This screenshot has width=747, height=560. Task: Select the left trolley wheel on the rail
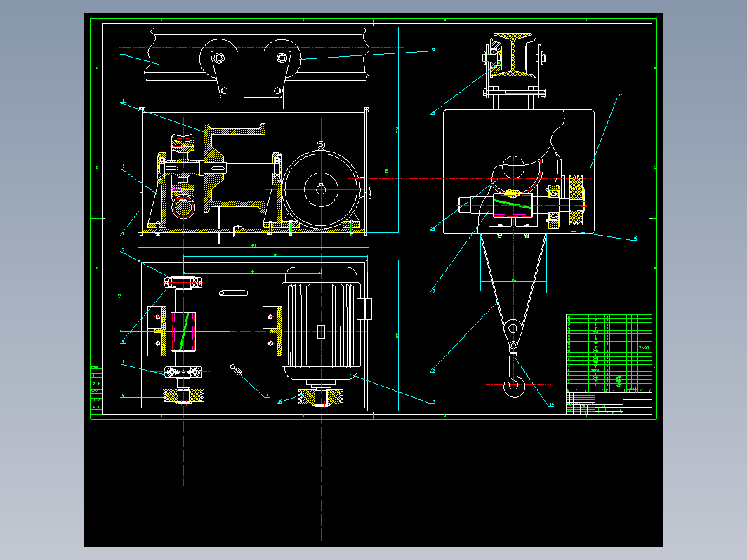218,58
